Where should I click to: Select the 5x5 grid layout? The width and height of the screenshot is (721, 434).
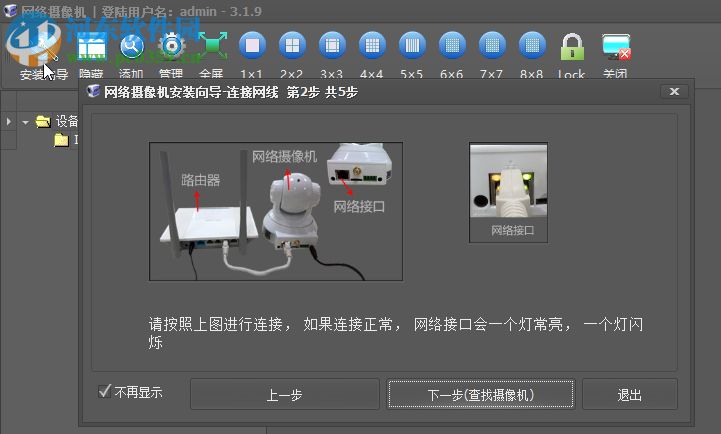412,46
